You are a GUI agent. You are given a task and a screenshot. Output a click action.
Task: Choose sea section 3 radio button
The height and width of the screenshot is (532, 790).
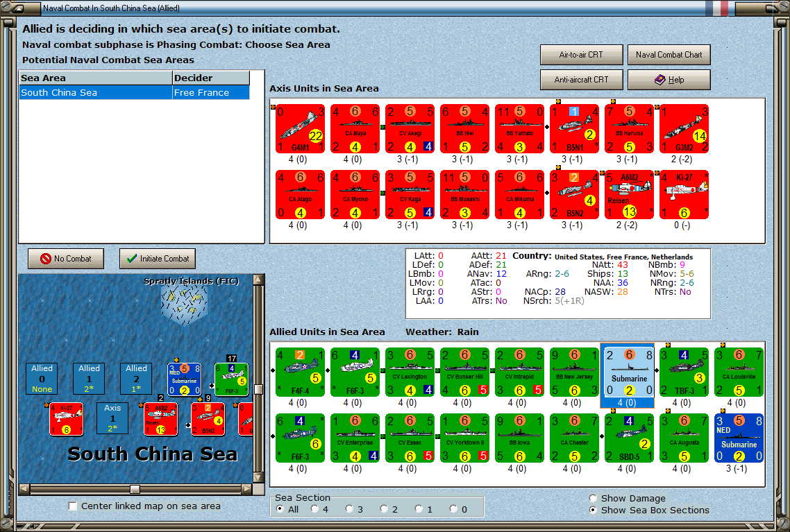point(350,509)
